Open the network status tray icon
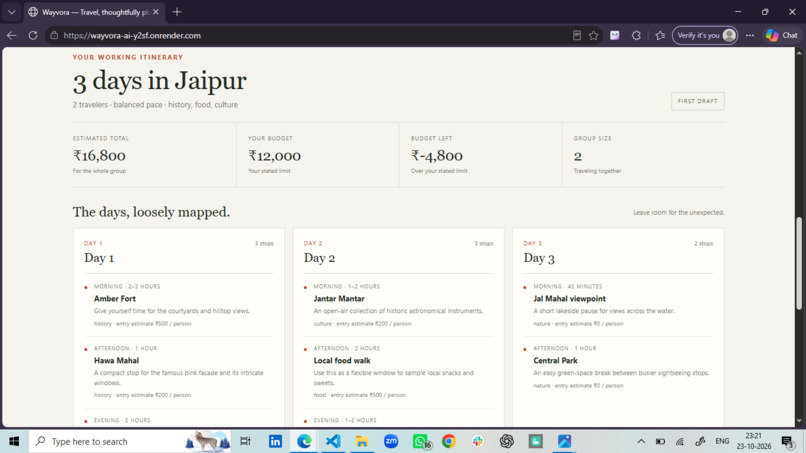 coord(680,441)
